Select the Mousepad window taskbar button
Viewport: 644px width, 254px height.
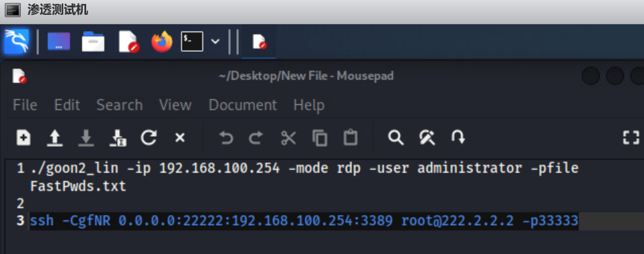pos(259,42)
